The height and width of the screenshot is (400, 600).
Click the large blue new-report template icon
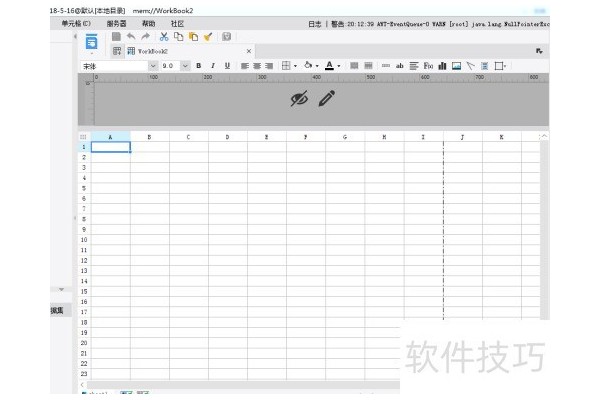pyautogui.click(x=91, y=42)
